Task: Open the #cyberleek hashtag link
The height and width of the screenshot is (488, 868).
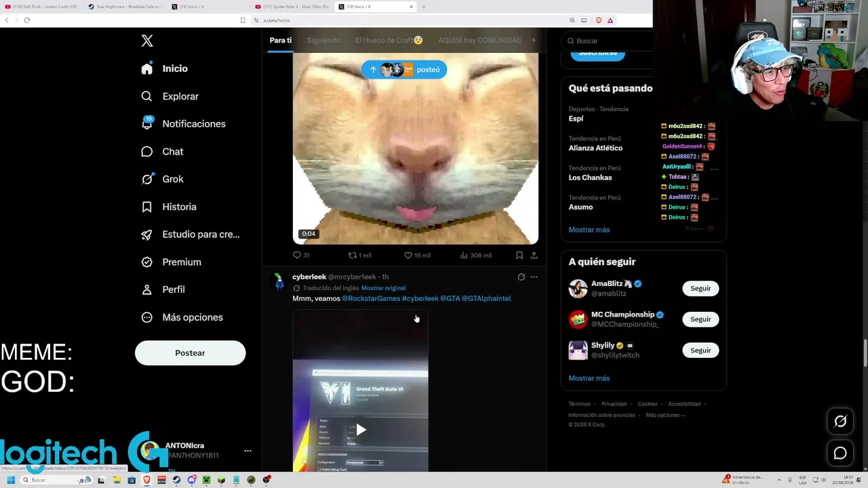Action: point(420,298)
